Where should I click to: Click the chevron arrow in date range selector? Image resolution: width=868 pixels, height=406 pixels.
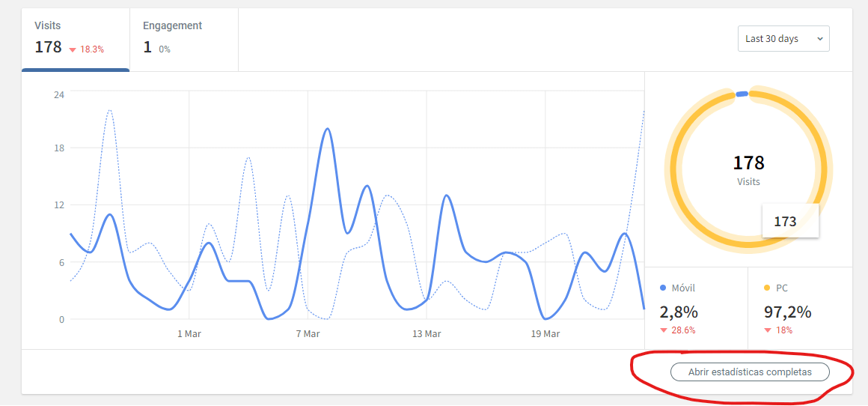820,39
